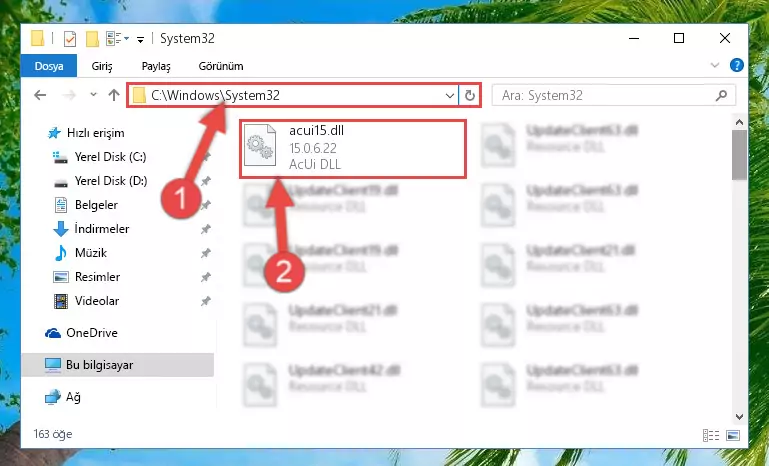
Task: Open Help with the blue question mark
Action: point(737,65)
